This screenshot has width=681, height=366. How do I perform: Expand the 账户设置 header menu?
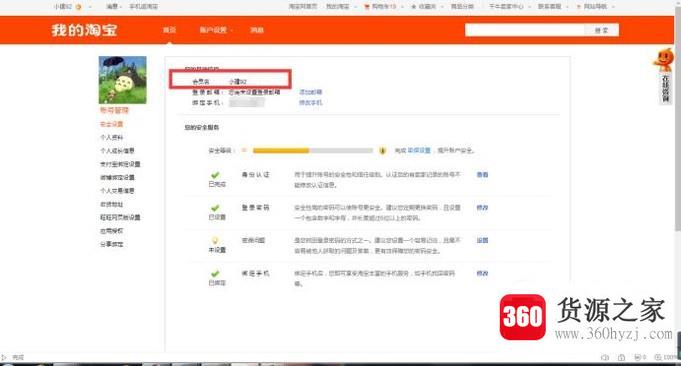(x=216, y=30)
